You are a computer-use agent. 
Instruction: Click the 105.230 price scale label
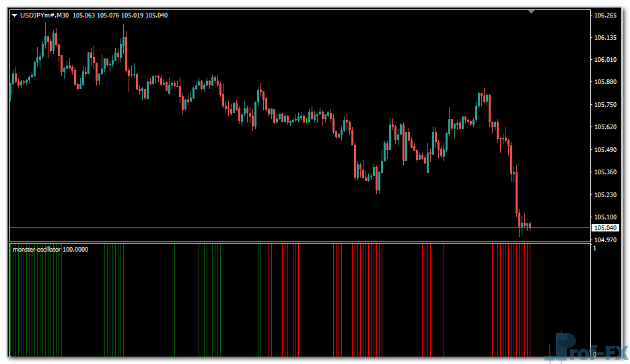coord(606,195)
